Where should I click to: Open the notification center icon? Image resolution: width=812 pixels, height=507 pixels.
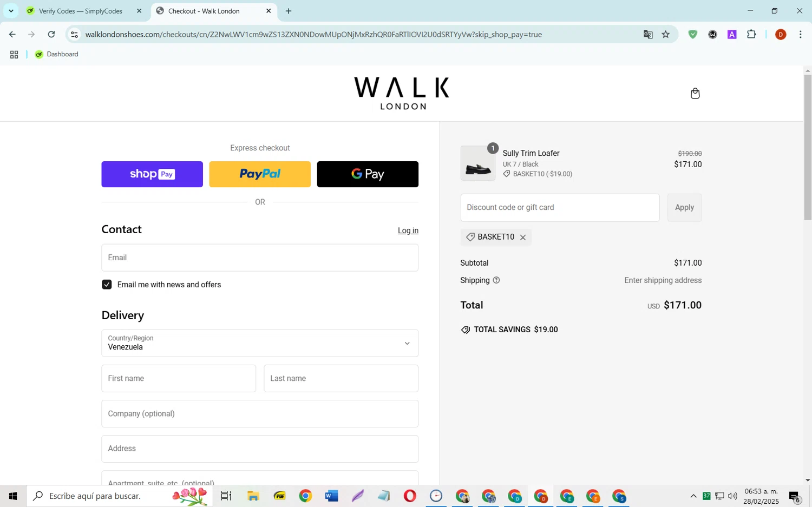click(x=795, y=496)
